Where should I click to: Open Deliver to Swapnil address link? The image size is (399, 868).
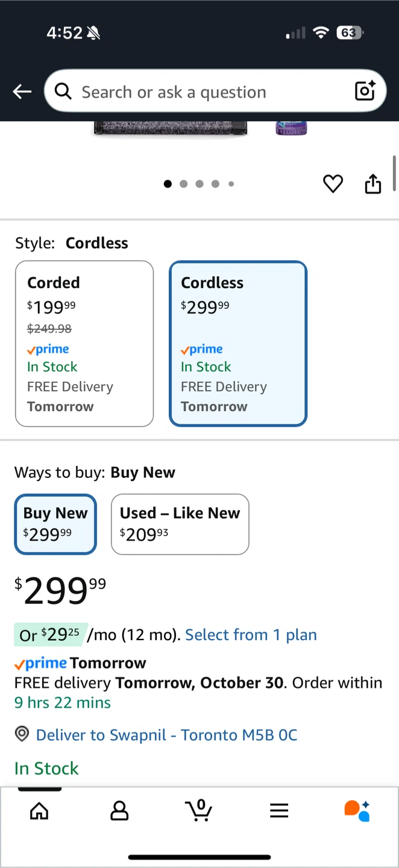166,735
